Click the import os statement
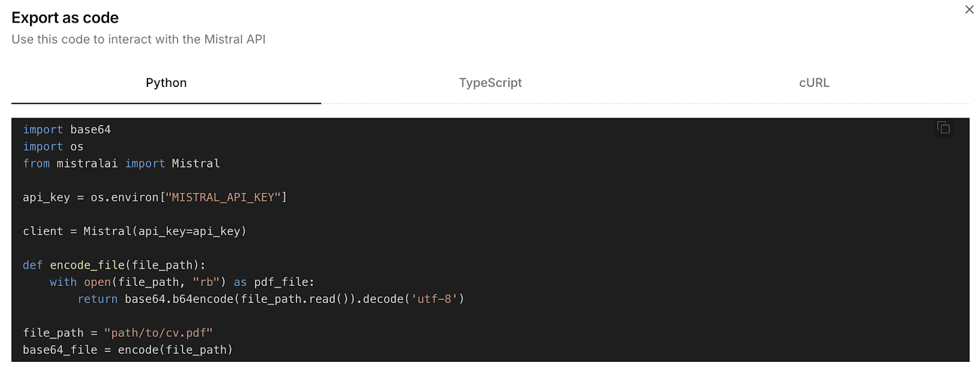 [x=54, y=146]
